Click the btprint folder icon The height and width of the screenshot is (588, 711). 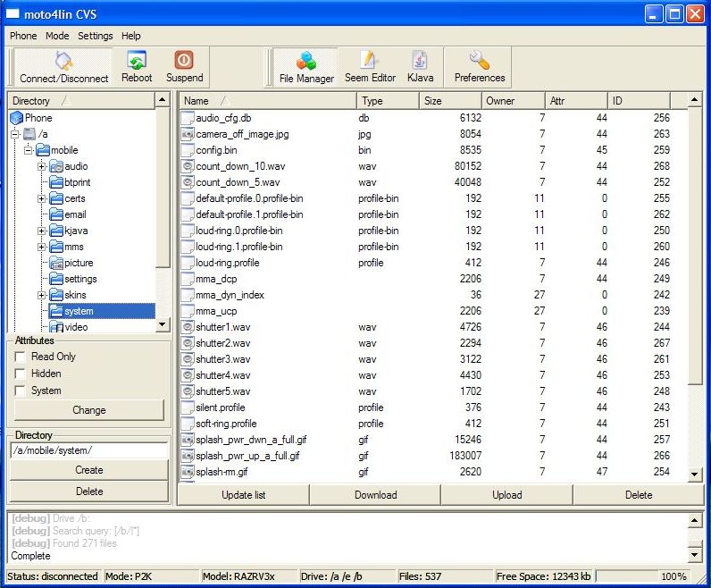(56, 182)
